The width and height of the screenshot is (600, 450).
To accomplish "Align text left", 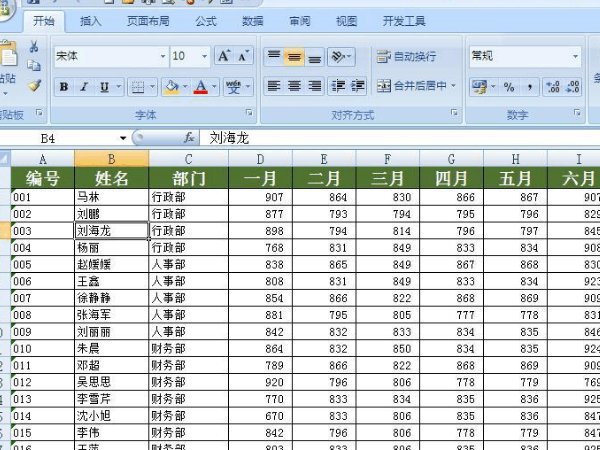I will [274, 86].
